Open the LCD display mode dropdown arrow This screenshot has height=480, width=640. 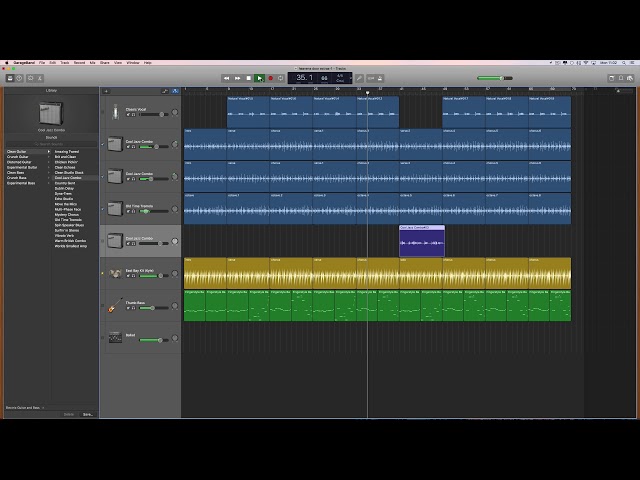pos(351,78)
